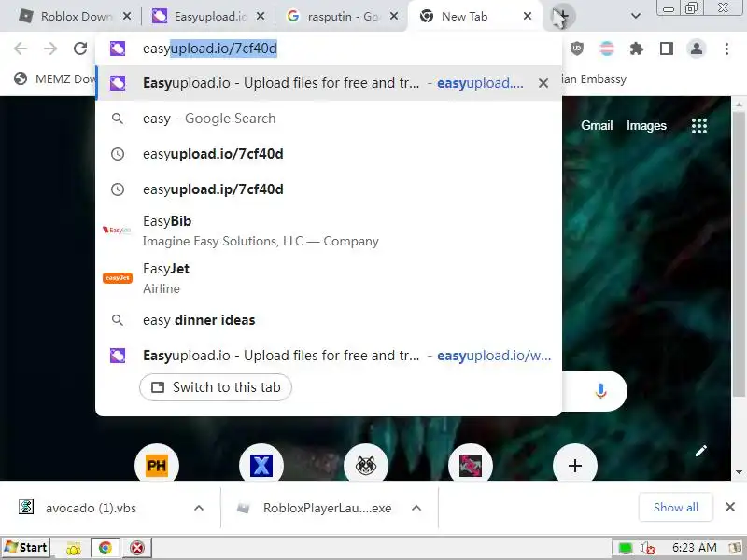Image resolution: width=747 pixels, height=560 pixels.
Task: Click the scrollbar down arrow
Action: (739, 472)
